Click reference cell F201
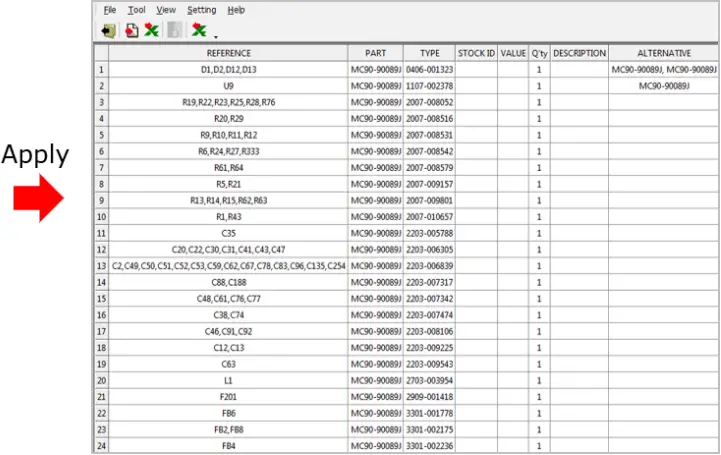 (229, 397)
